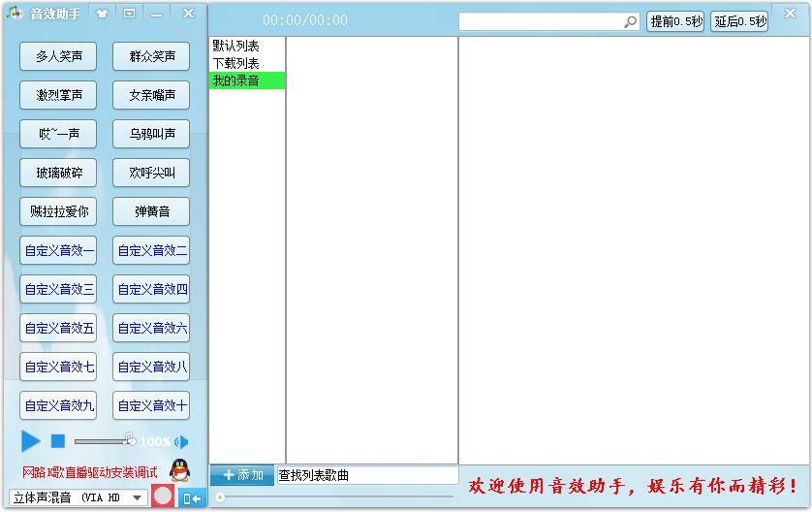Click the 自定义音效六 button
Viewport: 812px width, 512px height.
click(151, 328)
